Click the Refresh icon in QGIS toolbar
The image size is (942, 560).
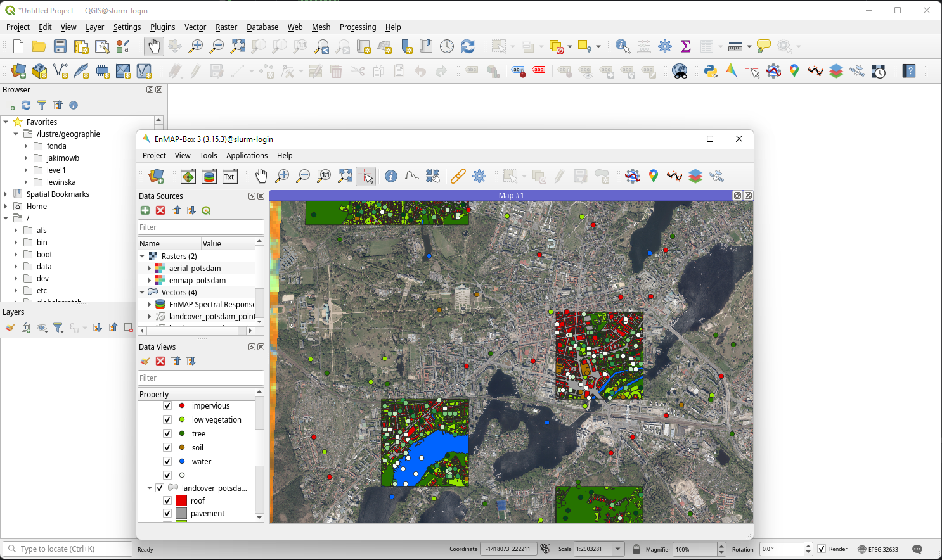point(468,46)
